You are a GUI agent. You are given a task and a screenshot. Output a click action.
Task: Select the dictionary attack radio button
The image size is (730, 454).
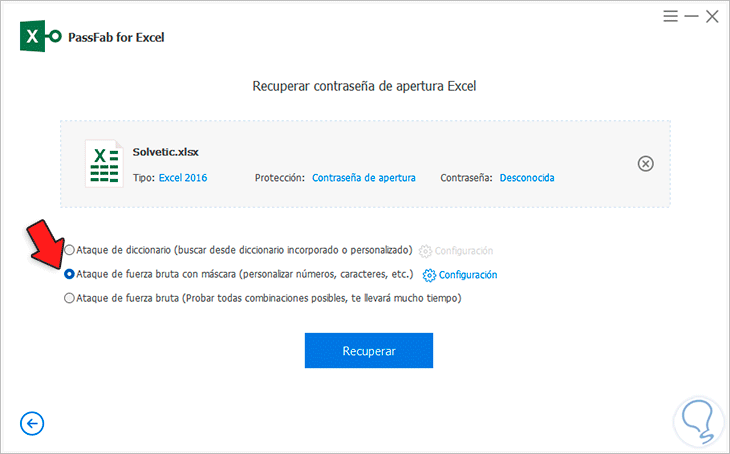pyautogui.click(x=69, y=250)
